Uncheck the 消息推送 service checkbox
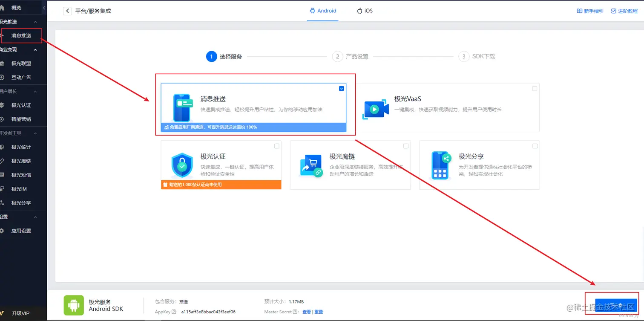This screenshot has height=321, width=644. pos(342,89)
